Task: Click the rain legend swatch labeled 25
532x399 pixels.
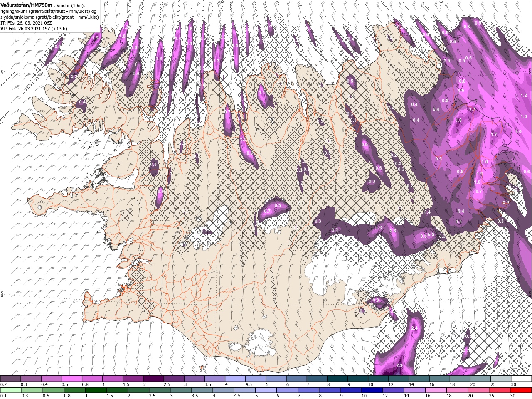Action: tap(500, 390)
